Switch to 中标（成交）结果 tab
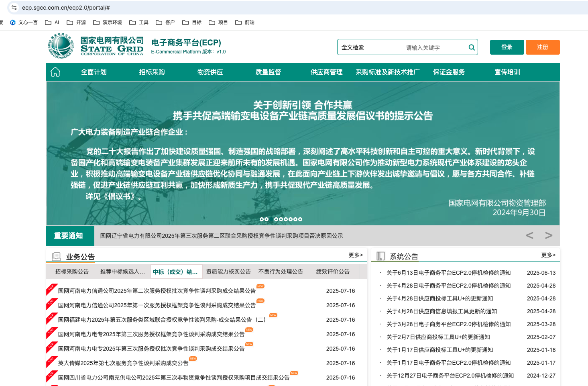The width and height of the screenshot is (588, 386). pyautogui.click(x=176, y=272)
